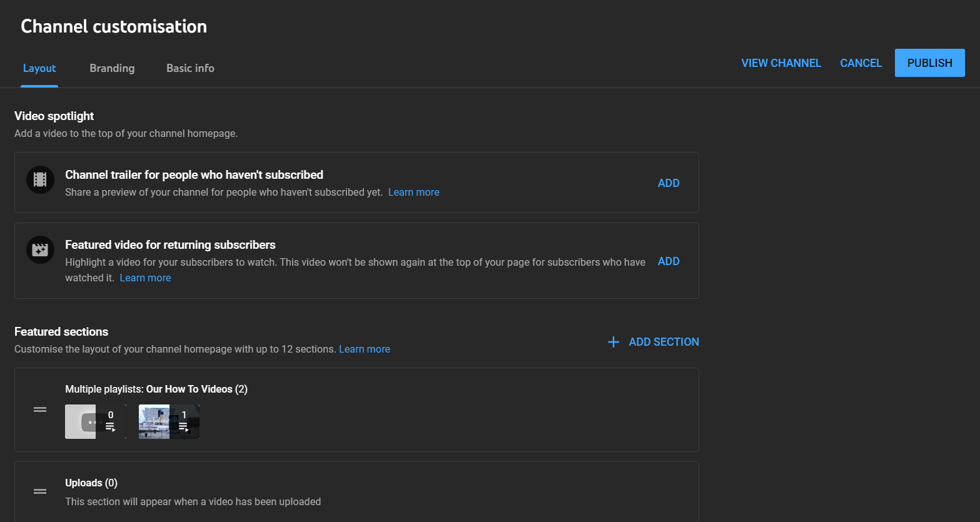This screenshot has width=980, height=522.
Task: Switch to the Layout tab
Action: (39, 68)
